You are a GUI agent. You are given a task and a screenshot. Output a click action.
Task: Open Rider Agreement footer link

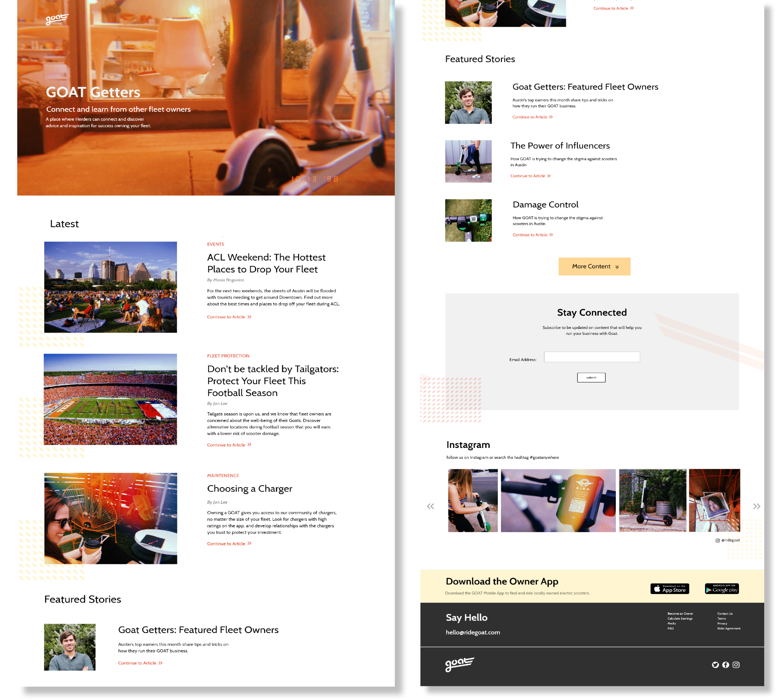(x=728, y=629)
